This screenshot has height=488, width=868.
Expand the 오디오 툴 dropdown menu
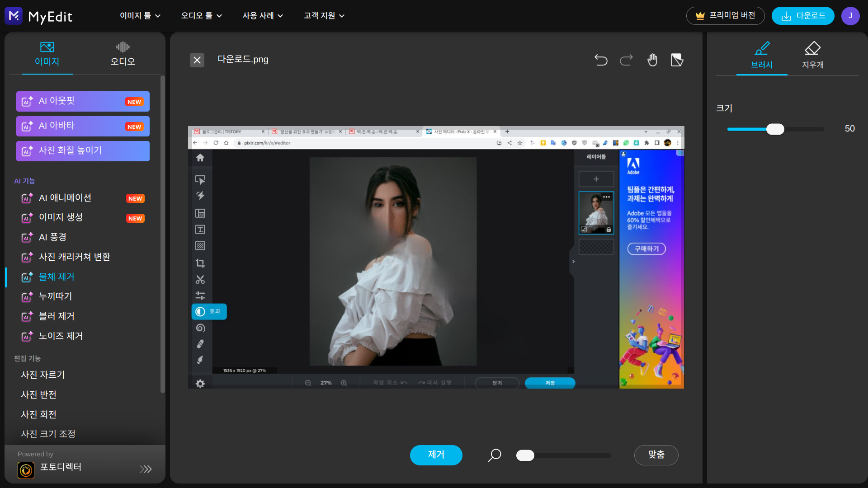[x=202, y=16]
